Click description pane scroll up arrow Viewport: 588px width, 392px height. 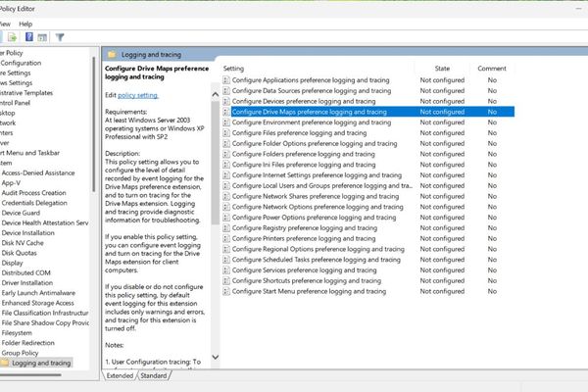click(216, 94)
